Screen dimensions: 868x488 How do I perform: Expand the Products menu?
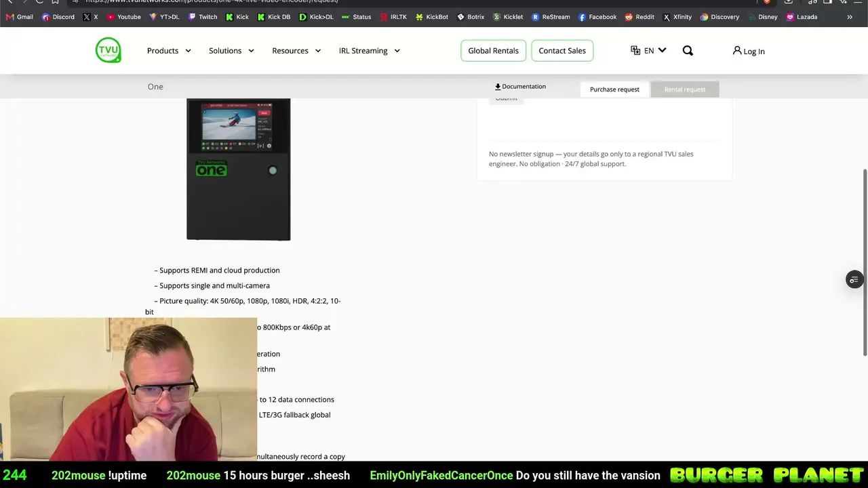pos(169,51)
